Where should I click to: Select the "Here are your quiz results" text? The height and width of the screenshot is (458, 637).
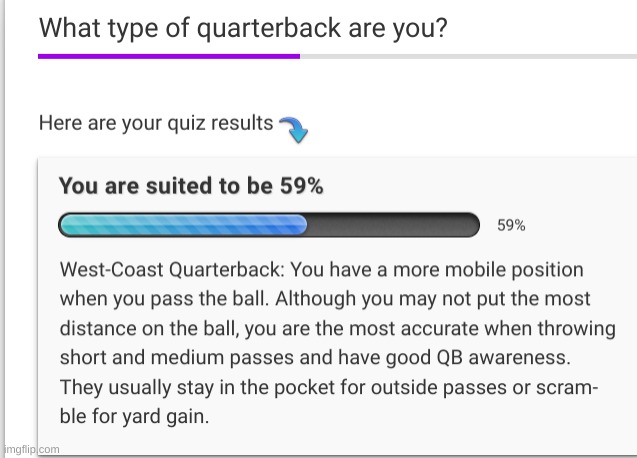point(155,123)
